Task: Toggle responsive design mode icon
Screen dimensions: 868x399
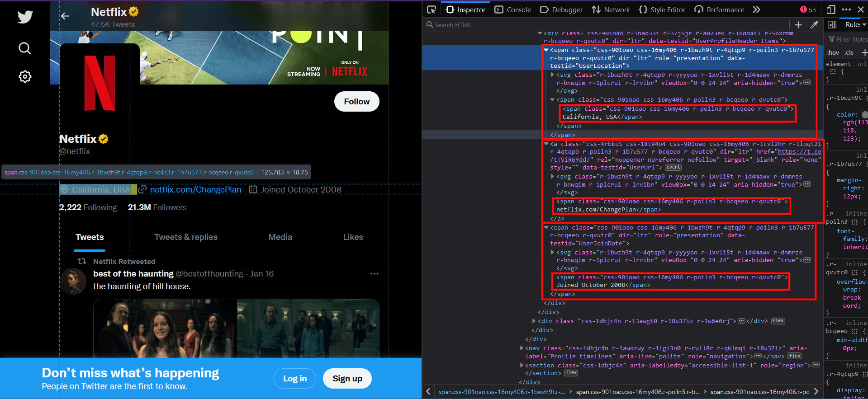Action: (831, 9)
